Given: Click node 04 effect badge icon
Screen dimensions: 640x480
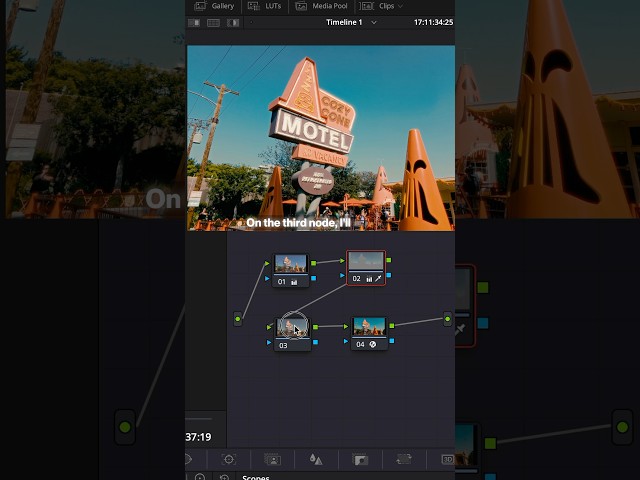Looking at the screenshot, I should pos(373,344).
